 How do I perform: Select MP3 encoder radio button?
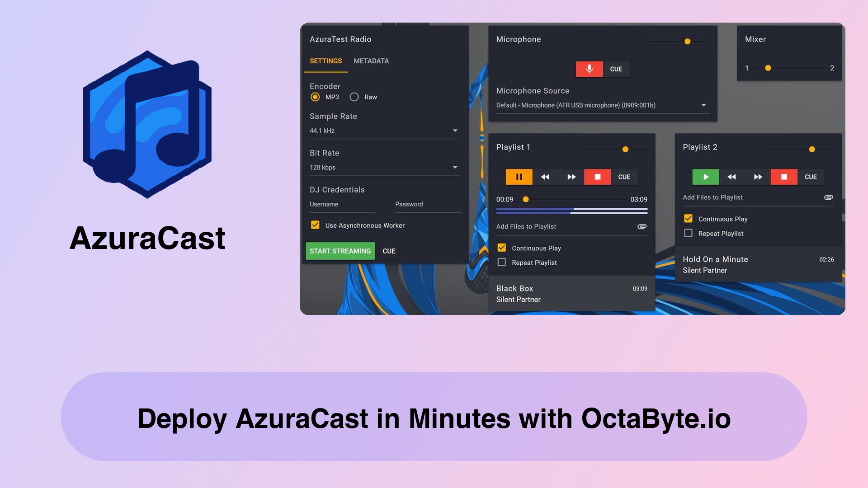[x=315, y=97]
